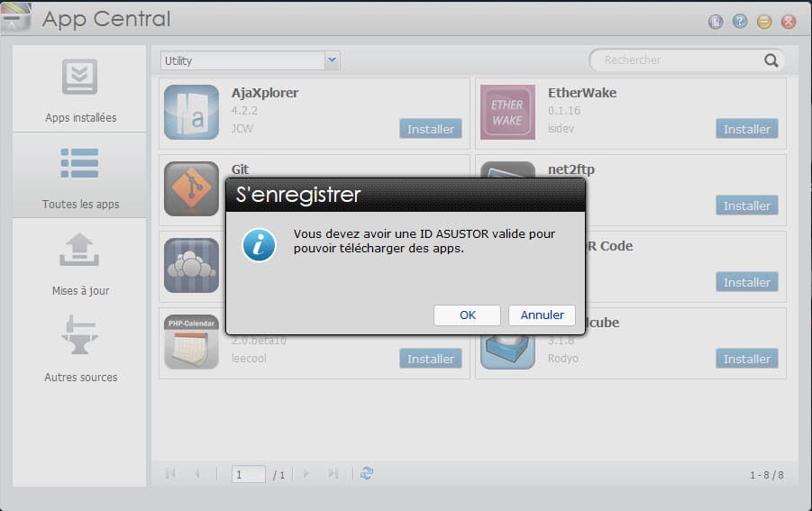The image size is (812, 511).
Task: Click the ownCloud cloud app icon
Action: click(x=192, y=266)
